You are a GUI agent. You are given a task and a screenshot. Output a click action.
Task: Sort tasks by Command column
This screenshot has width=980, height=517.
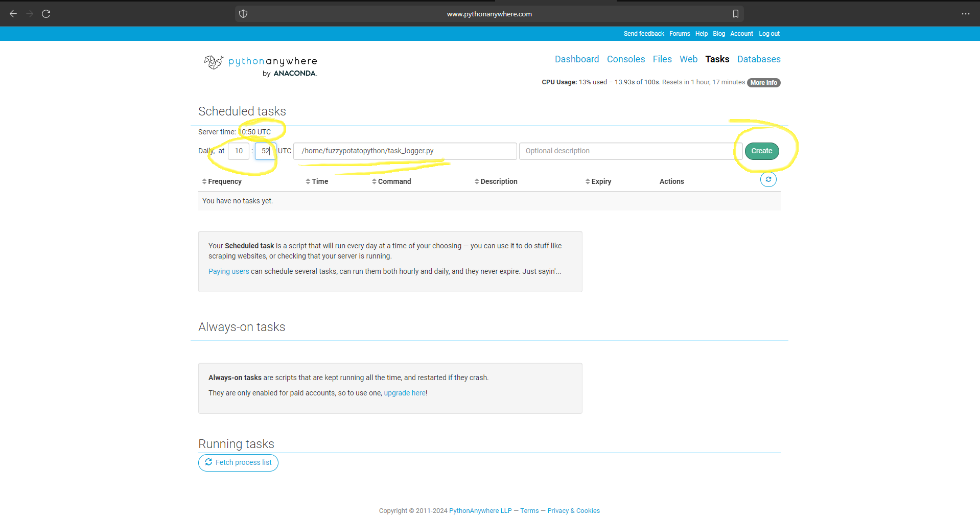pyautogui.click(x=391, y=181)
